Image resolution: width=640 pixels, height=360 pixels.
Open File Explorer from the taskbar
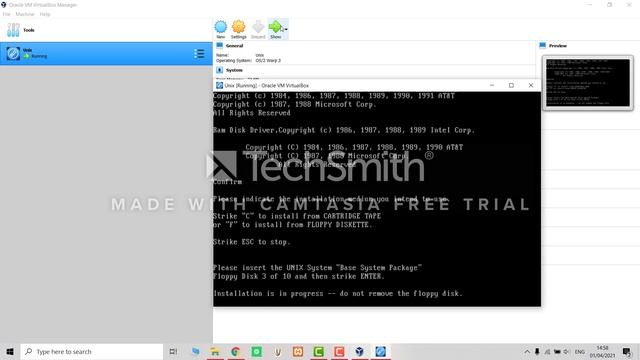[x=215, y=351]
